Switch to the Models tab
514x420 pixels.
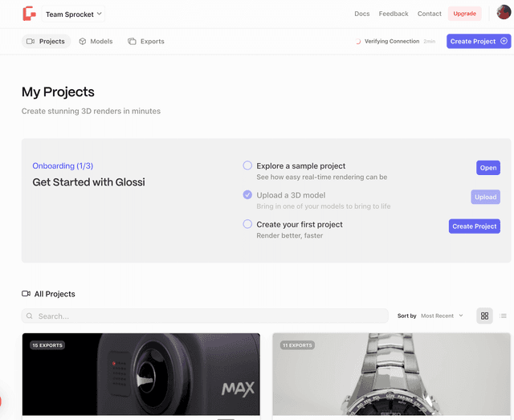(96, 41)
